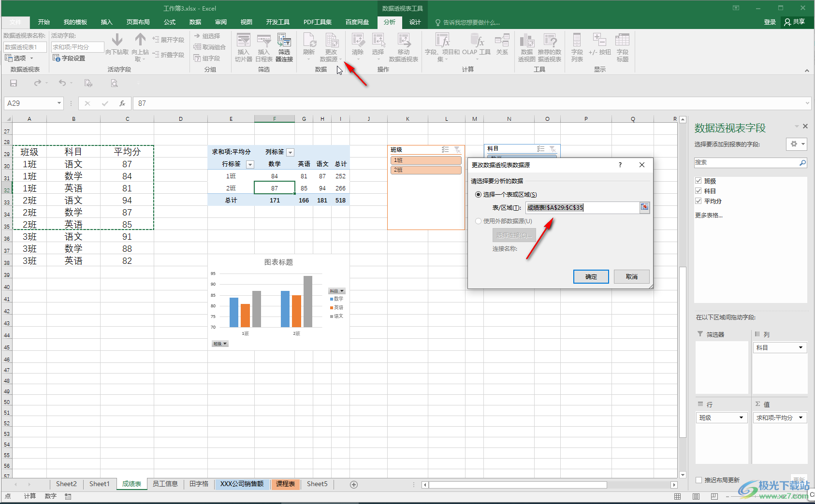Select the 1班 slicer item
The width and height of the screenshot is (815, 504).
426,160
